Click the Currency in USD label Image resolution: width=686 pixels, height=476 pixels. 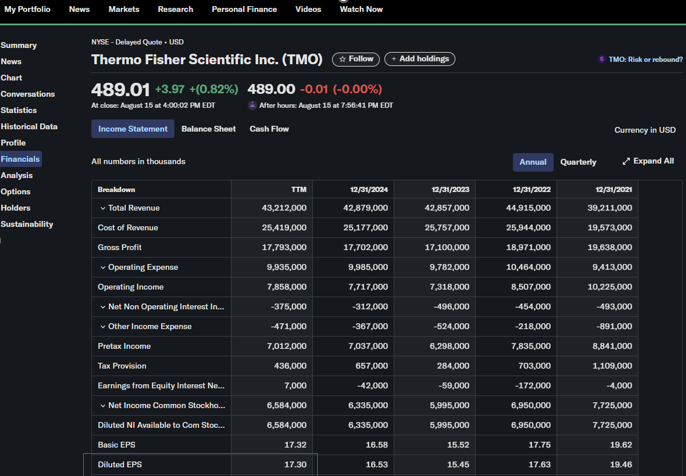pos(645,130)
